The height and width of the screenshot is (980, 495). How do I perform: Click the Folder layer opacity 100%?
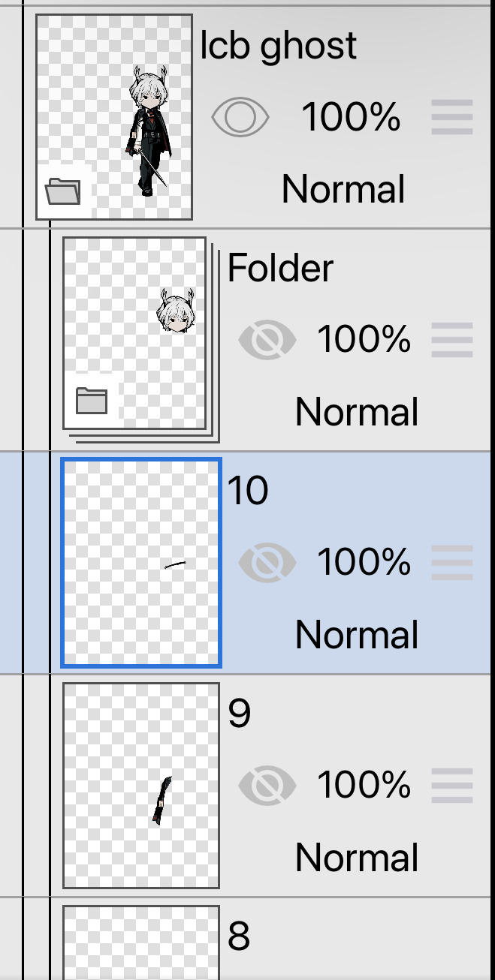pos(364,339)
